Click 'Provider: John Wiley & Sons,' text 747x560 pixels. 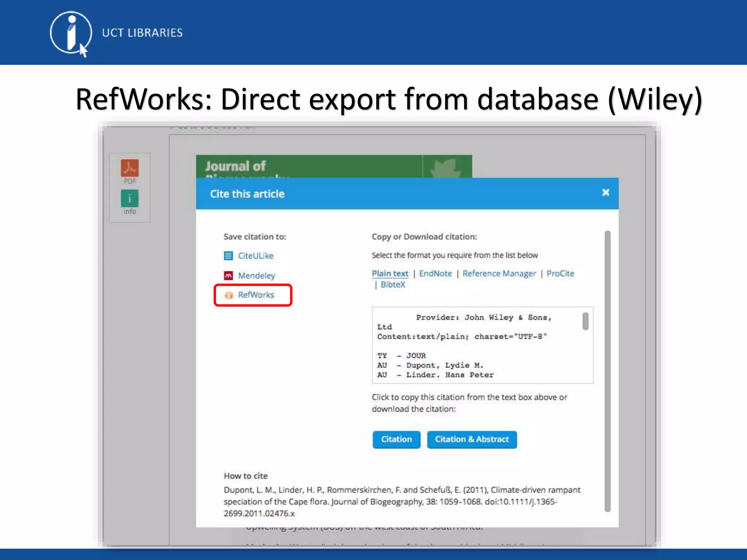484,318
